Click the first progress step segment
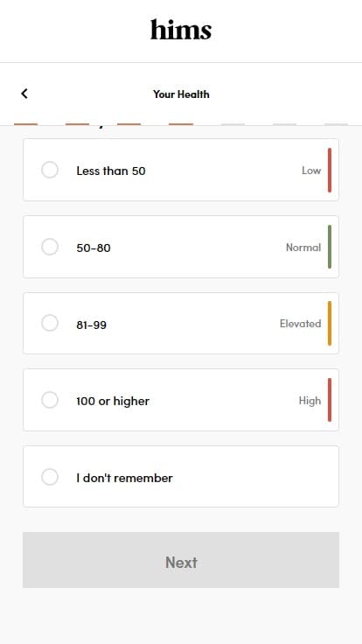The image size is (362, 644). [26, 124]
